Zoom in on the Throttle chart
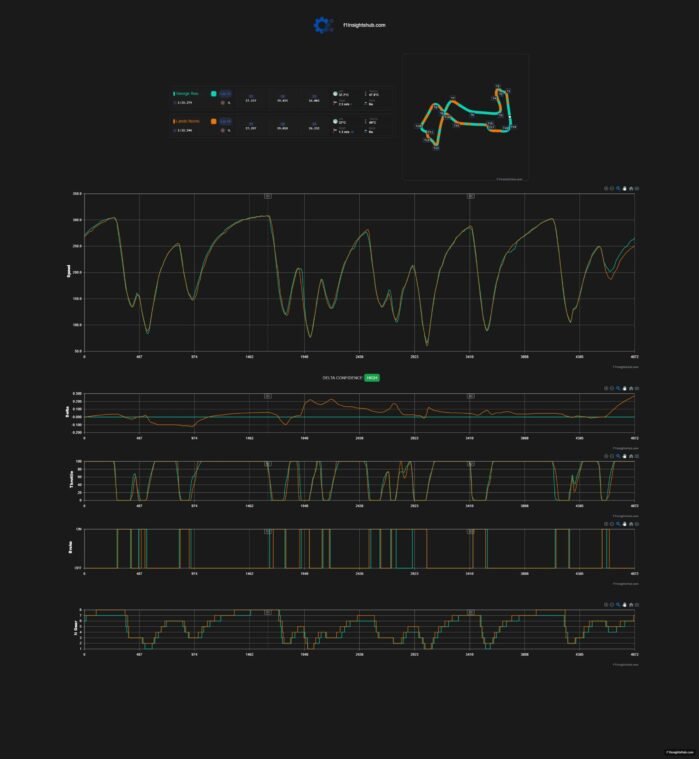Viewport: 699px width, 759px height. (x=606, y=456)
